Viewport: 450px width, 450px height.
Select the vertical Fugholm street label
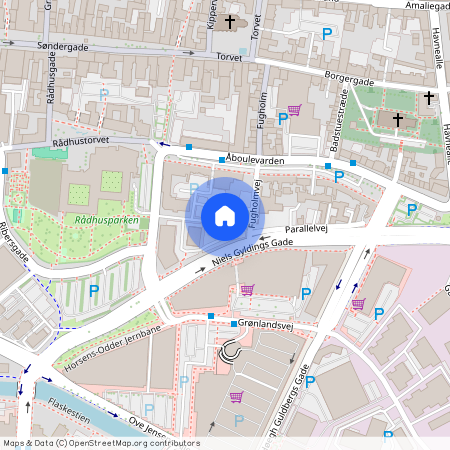tap(262, 110)
